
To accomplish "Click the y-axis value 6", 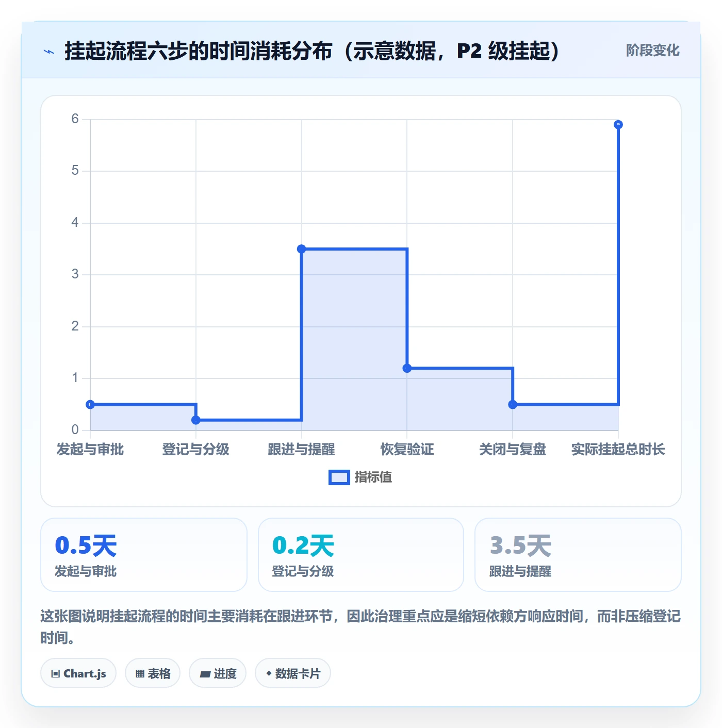I will point(75,119).
